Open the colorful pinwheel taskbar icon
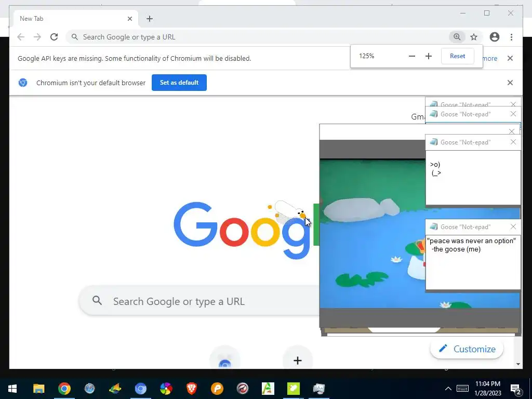 coord(166,389)
